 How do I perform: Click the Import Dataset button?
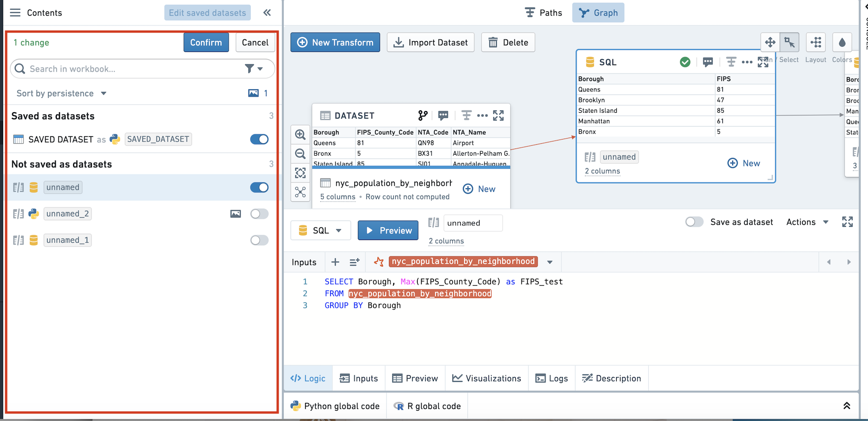pos(430,42)
